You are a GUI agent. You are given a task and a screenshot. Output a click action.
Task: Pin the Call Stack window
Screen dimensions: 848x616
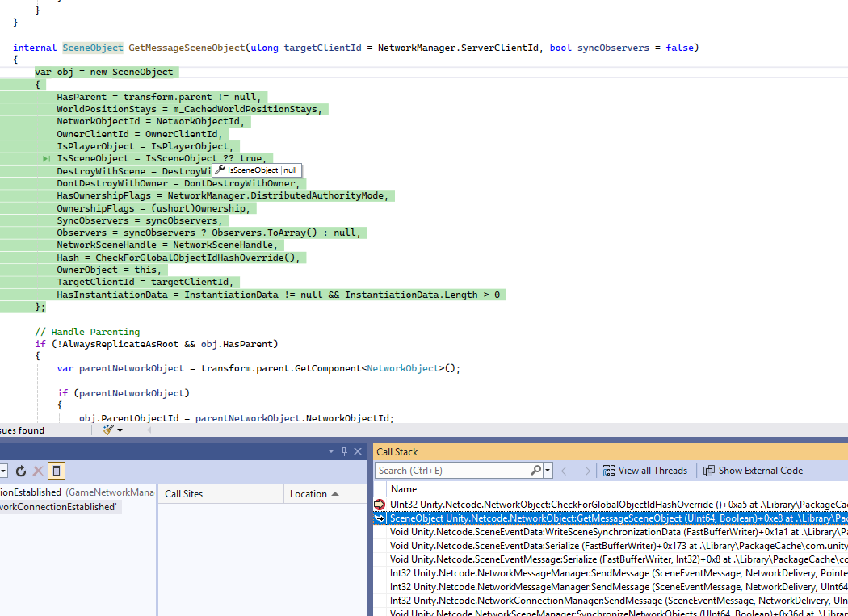346,451
